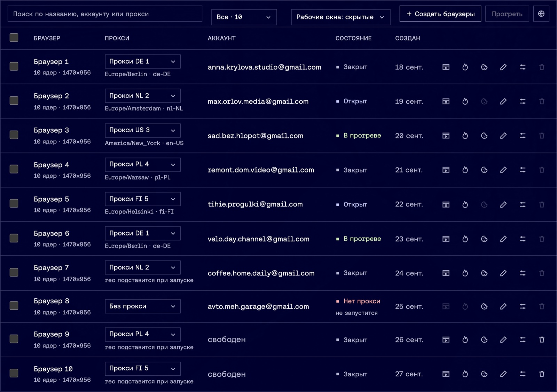Viewport: 557px width, 392px height.
Task: Check the box for Браузер 1
Action: [x=14, y=66]
